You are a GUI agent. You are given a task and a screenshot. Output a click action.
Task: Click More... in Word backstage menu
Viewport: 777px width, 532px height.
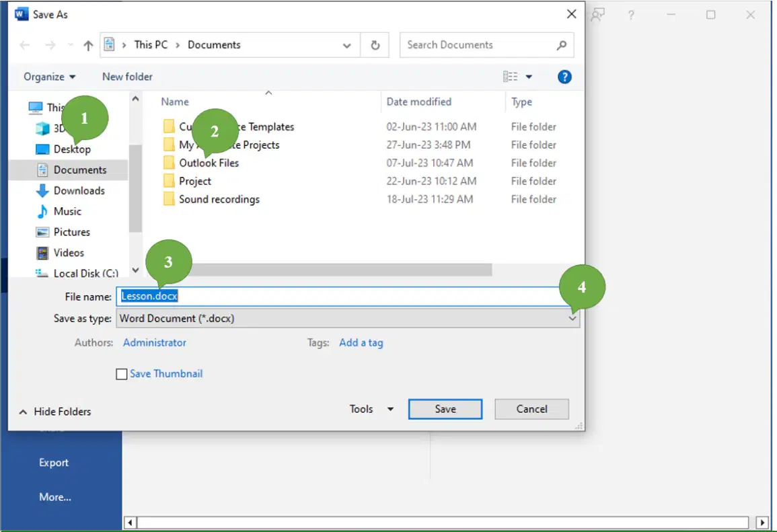click(x=55, y=497)
